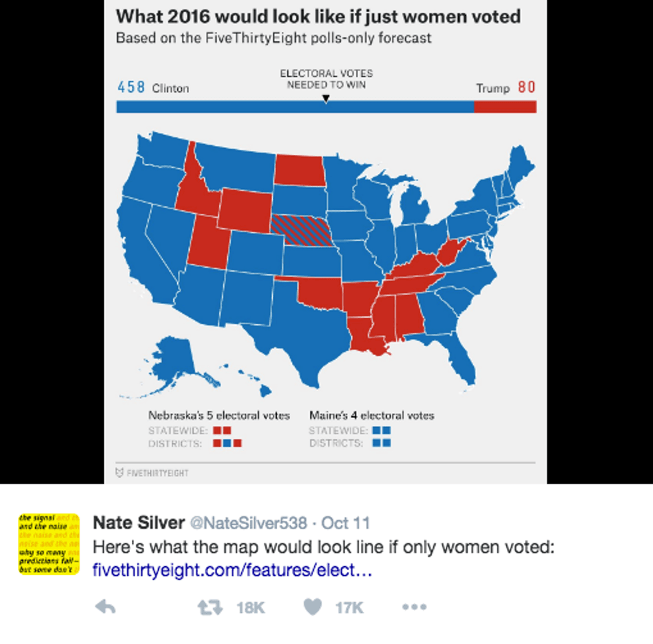This screenshot has width=653, height=644.
Task: Click the @NateSilver538 handle
Action: click(249, 523)
